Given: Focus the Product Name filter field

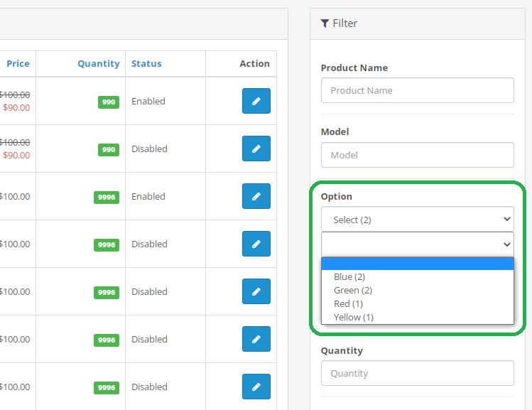Looking at the screenshot, I should point(417,90).
